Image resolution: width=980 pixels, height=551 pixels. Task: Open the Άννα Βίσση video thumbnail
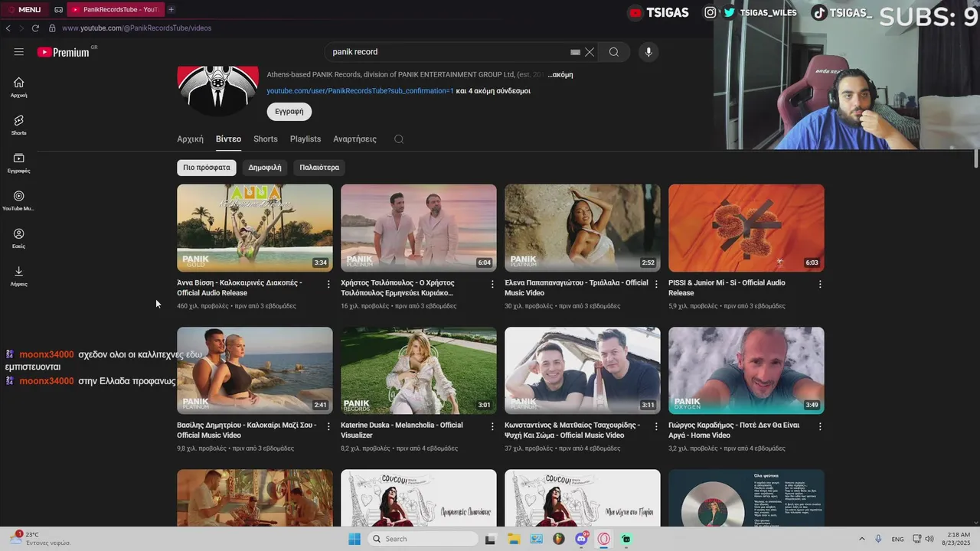255,228
